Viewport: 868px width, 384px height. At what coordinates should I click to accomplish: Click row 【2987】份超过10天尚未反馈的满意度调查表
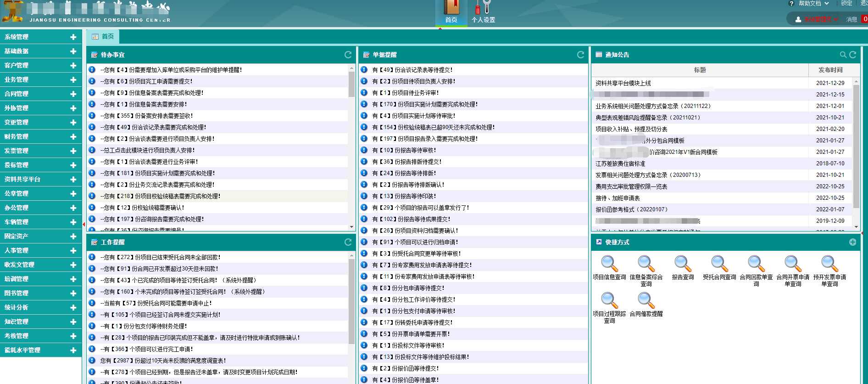(217, 361)
